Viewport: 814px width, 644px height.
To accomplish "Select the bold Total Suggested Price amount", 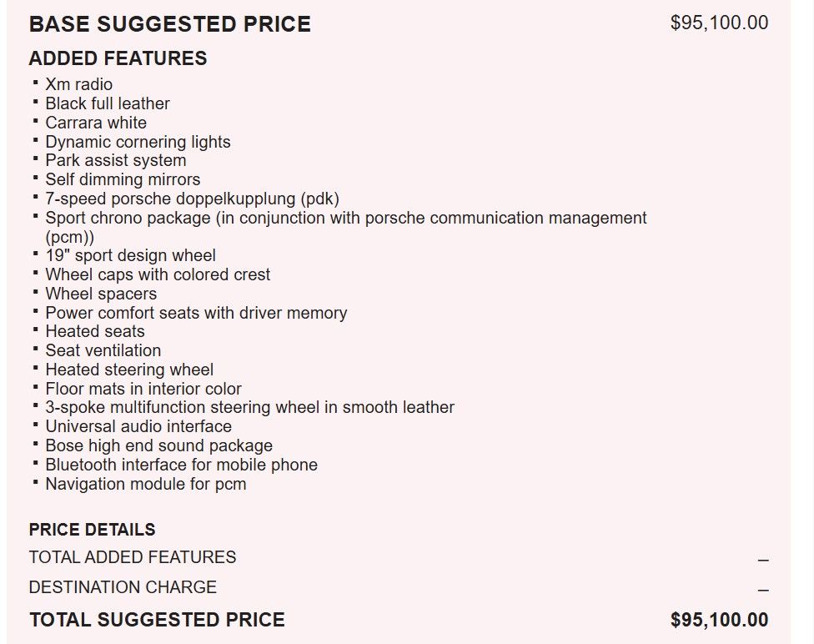I will point(719,620).
